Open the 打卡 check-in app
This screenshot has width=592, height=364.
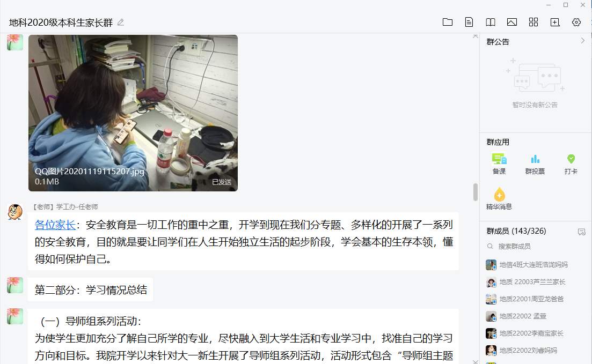point(571,164)
